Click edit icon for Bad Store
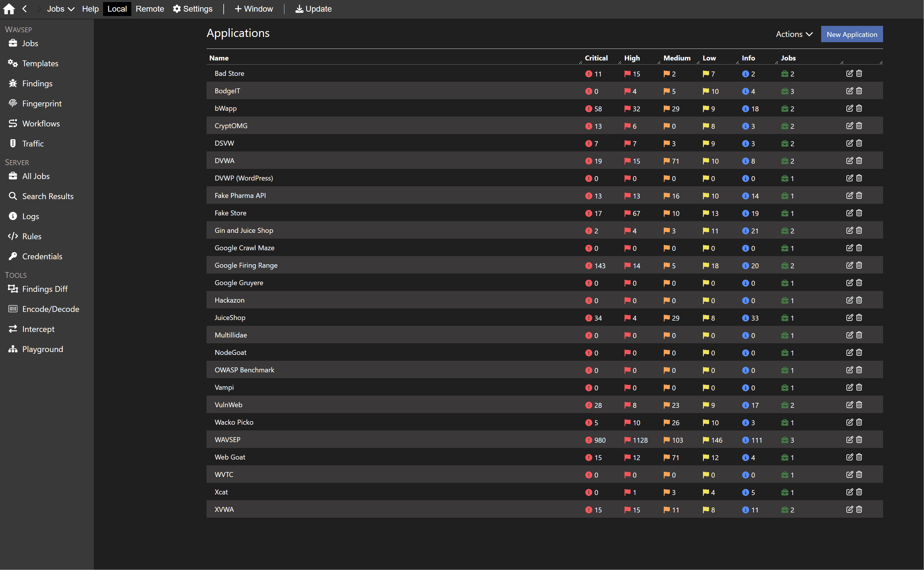The height and width of the screenshot is (570, 924). pos(849,74)
